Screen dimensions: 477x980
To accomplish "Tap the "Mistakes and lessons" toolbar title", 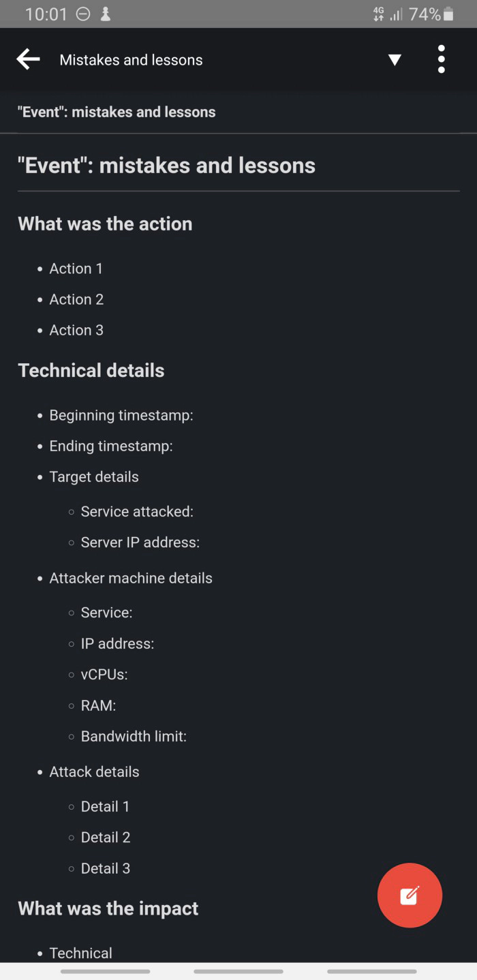I will pyautogui.click(x=131, y=60).
